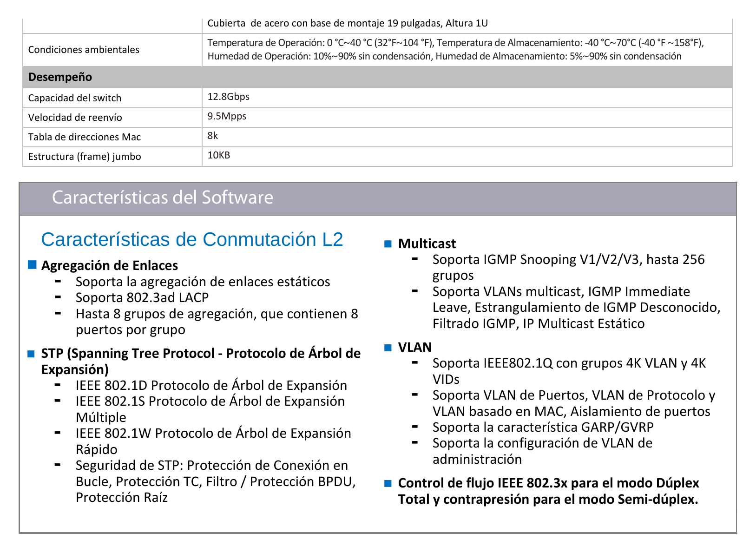The height and width of the screenshot is (553, 756).
Task: Click the blue bullet next to STP heading
Action: point(31,354)
